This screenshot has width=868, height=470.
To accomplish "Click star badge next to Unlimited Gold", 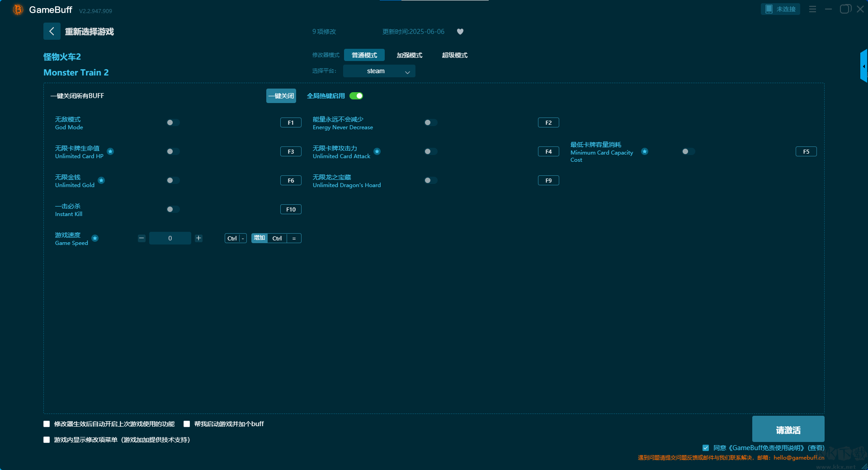I will pos(101,180).
